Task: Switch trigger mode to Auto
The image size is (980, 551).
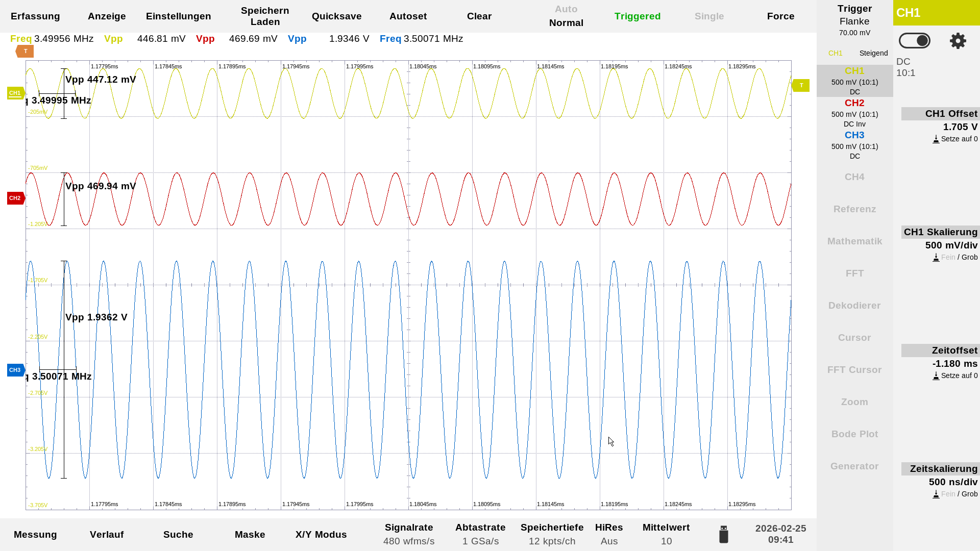Action: pyautogui.click(x=566, y=9)
